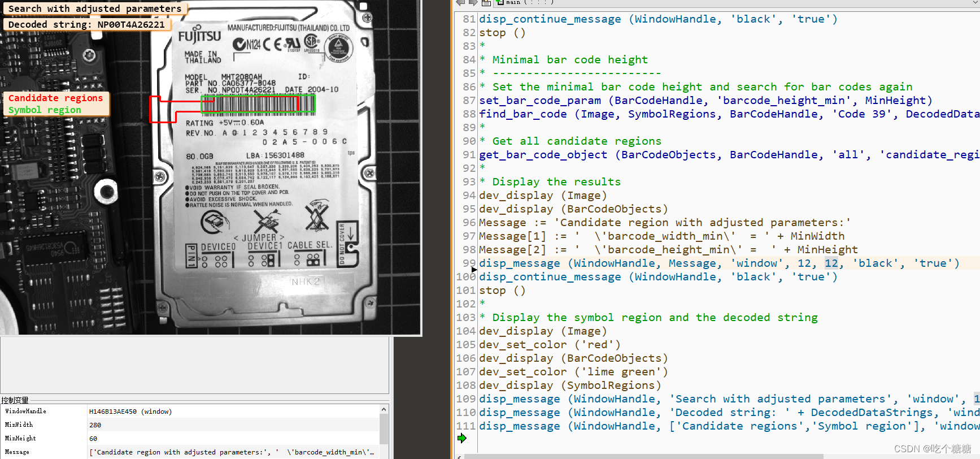
Task: Go back with the left arrow icon
Action: [460, 2]
